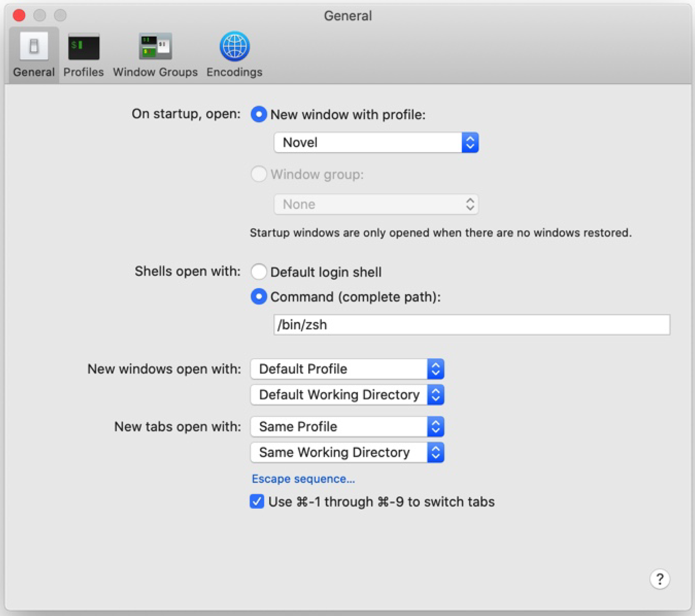Click the Window Groups tab label

(x=155, y=72)
